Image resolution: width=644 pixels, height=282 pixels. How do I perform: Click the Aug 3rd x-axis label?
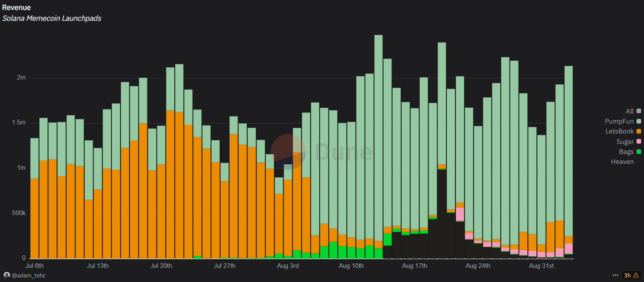(288, 265)
